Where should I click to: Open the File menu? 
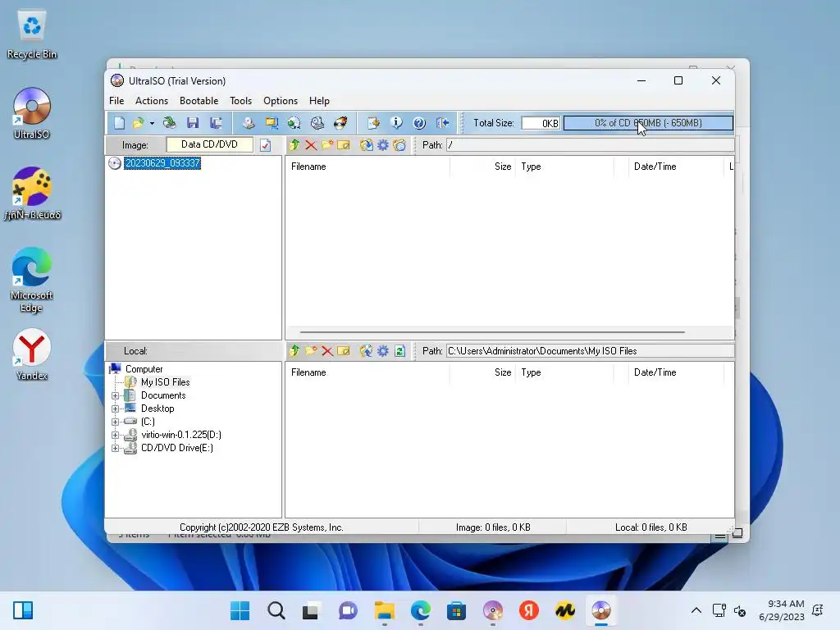(x=116, y=101)
